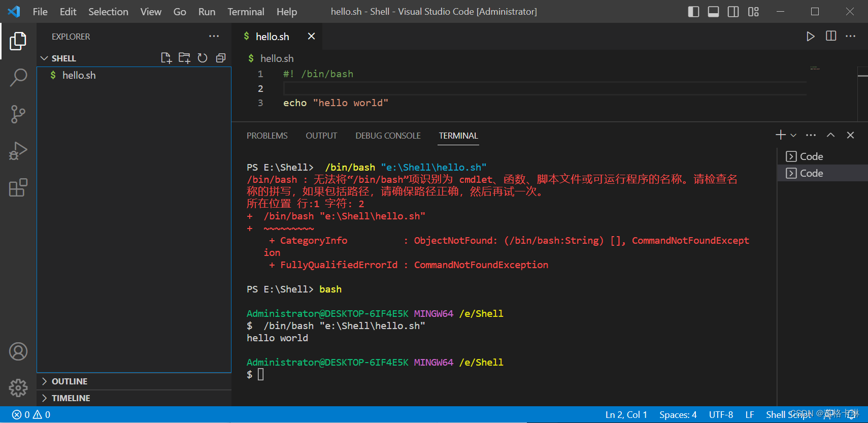This screenshot has height=423, width=868.
Task: Click LF end-of-line setting
Action: pos(750,414)
